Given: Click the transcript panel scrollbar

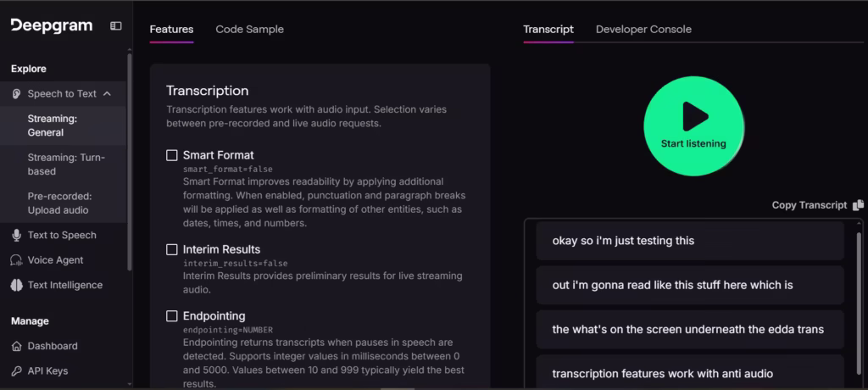Looking at the screenshot, I should 860,302.
